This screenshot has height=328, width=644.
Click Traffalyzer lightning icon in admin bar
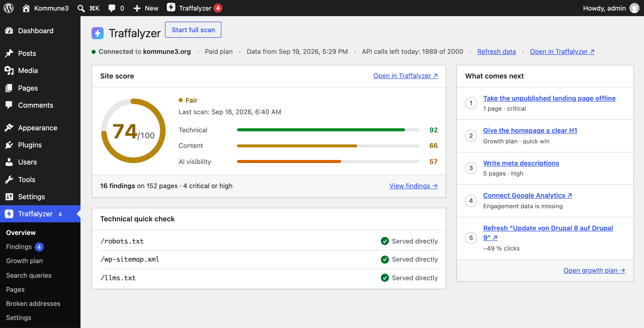[171, 7]
